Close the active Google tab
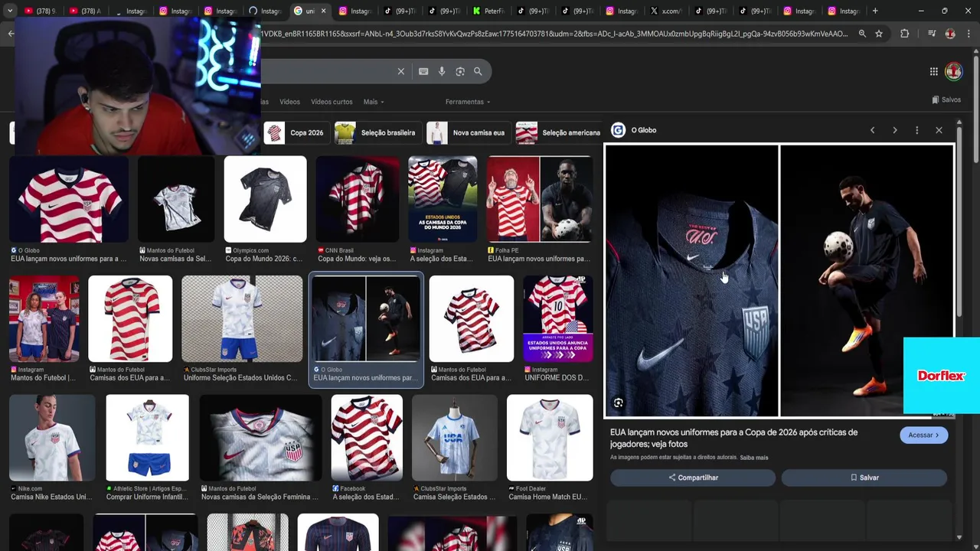 [x=323, y=11]
